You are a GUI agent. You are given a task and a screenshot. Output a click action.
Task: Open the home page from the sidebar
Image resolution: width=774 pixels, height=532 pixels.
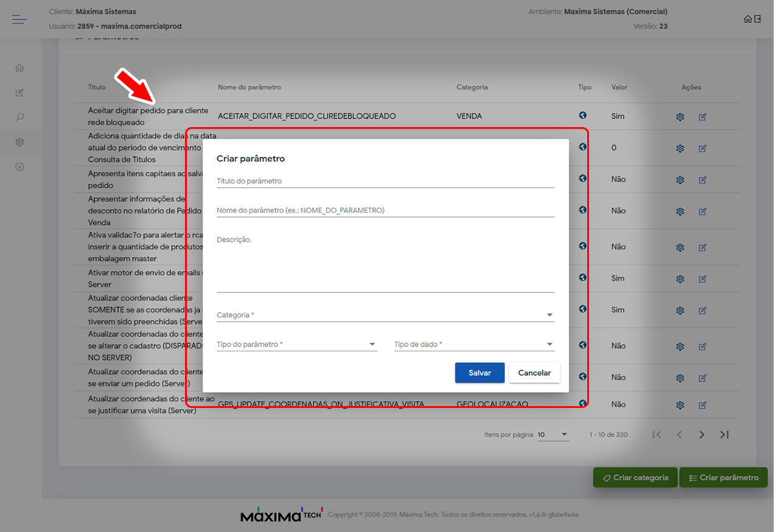(19, 67)
